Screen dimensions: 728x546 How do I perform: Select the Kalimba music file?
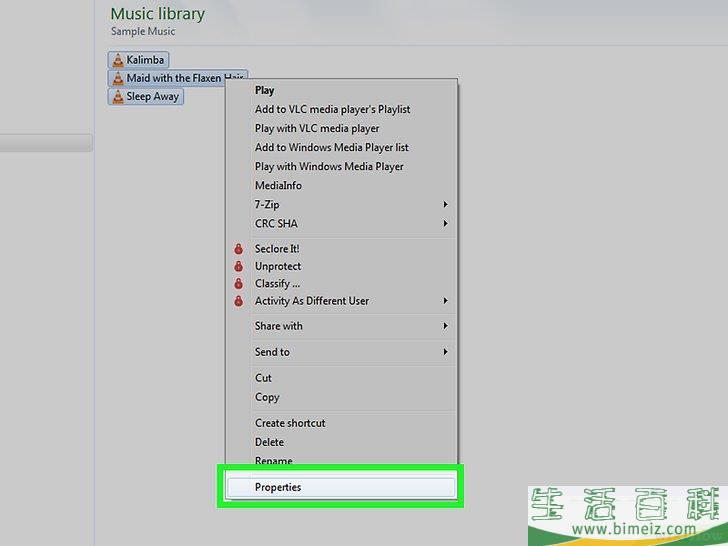pyautogui.click(x=145, y=60)
